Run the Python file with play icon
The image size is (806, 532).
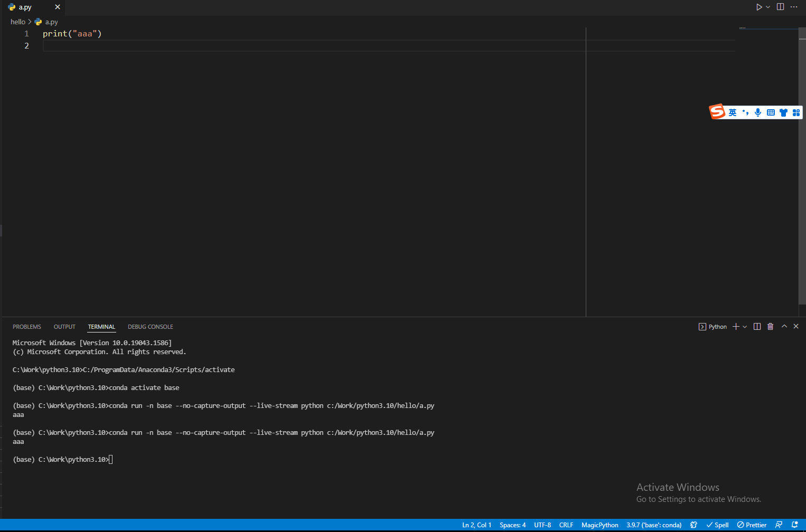tap(759, 7)
